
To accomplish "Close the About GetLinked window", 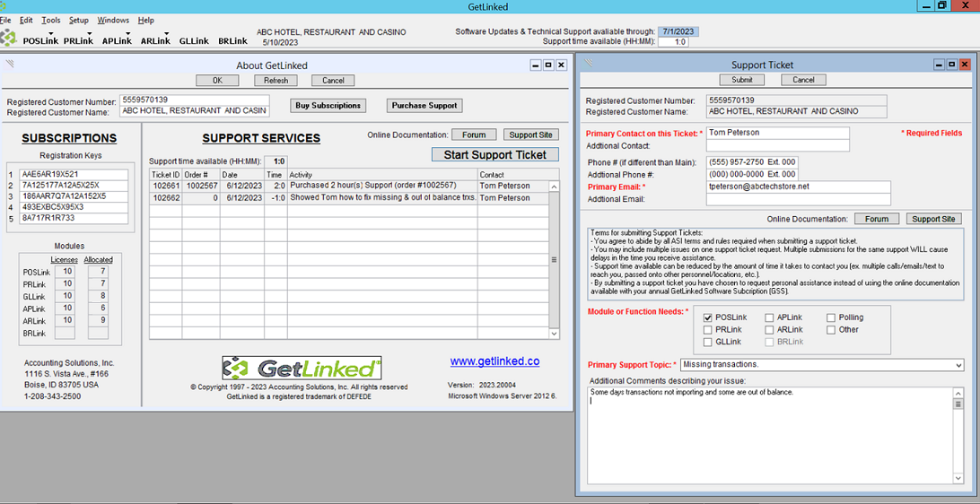I will pos(561,65).
